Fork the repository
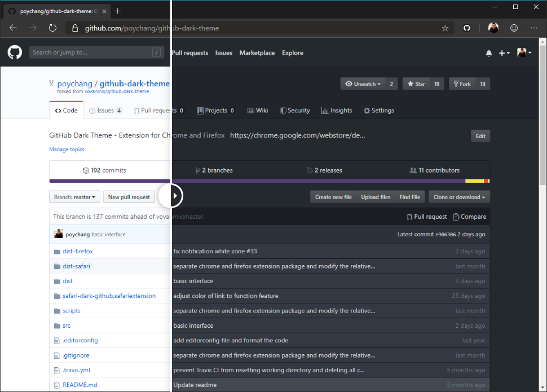 pos(462,84)
